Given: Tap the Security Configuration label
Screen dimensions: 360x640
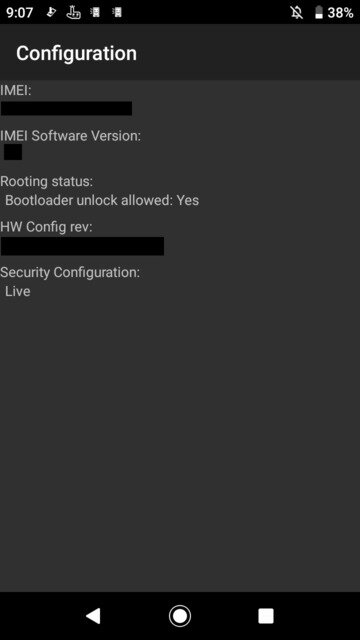Looking at the screenshot, I should coord(70,272).
